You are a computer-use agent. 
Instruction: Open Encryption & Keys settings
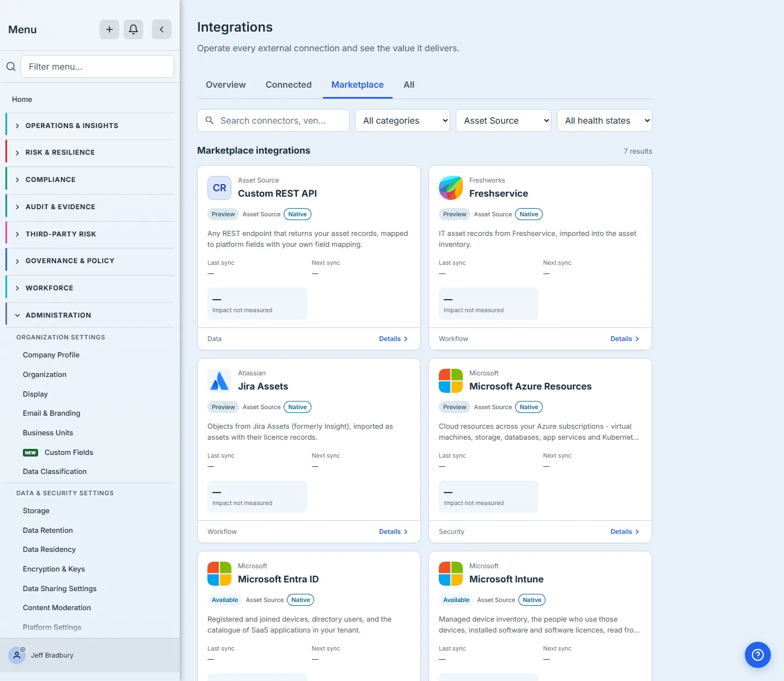click(x=54, y=569)
